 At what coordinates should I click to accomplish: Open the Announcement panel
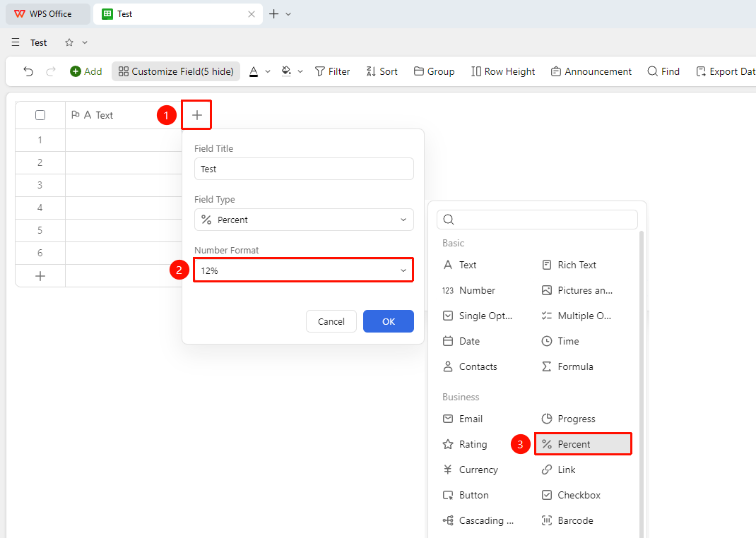click(x=591, y=71)
